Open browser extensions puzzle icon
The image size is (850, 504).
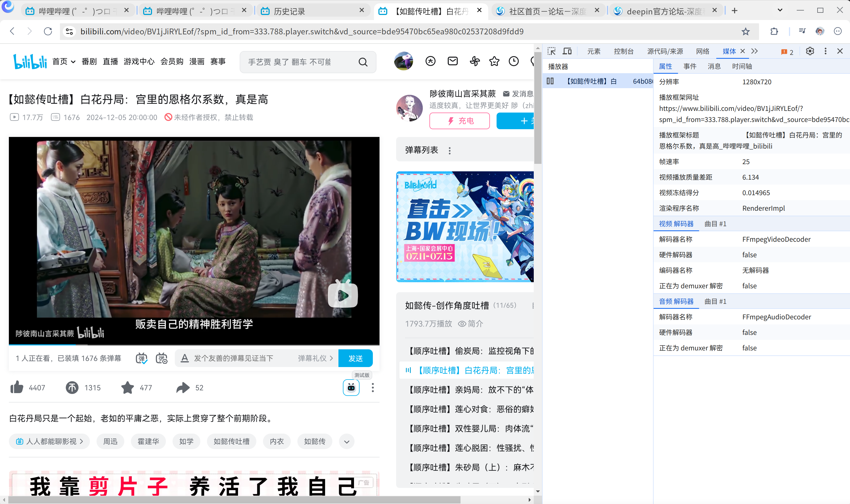[774, 32]
